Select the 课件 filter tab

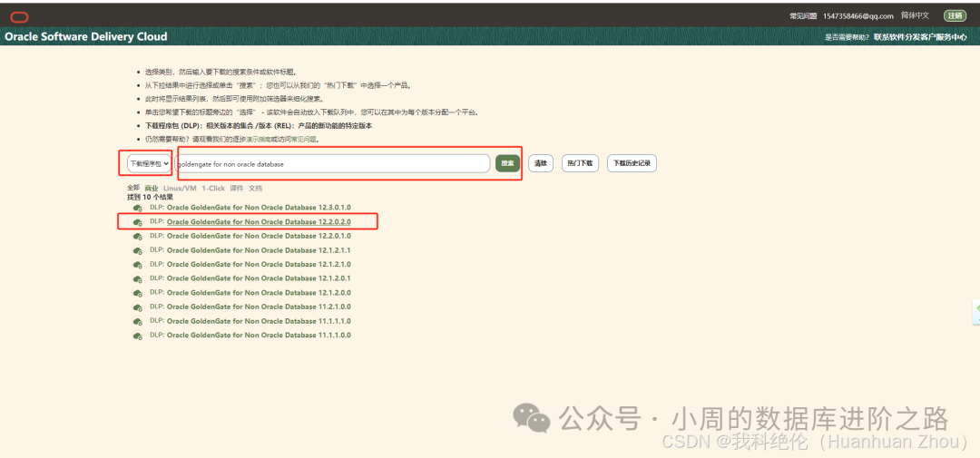tap(236, 188)
